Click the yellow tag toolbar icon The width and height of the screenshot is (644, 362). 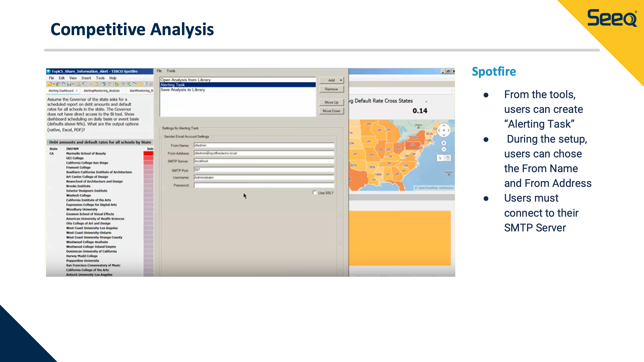[140, 84]
